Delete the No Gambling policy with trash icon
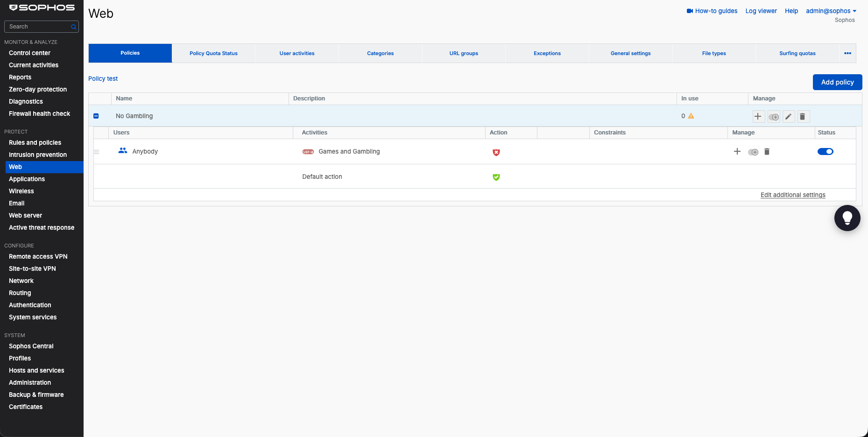The height and width of the screenshot is (437, 868). pyautogui.click(x=803, y=117)
